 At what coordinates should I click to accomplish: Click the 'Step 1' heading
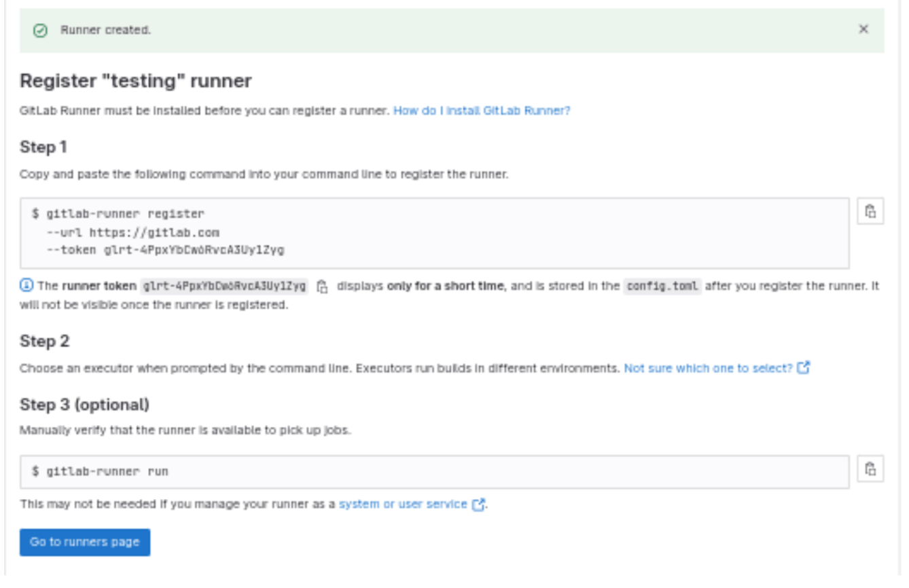click(43, 147)
